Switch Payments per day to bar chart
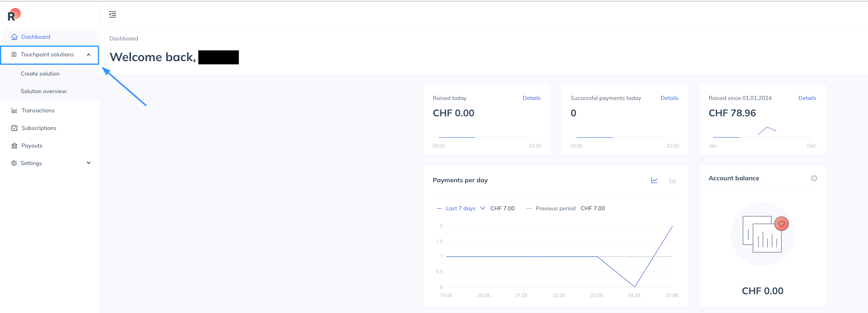868x313 pixels. pyautogui.click(x=672, y=180)
